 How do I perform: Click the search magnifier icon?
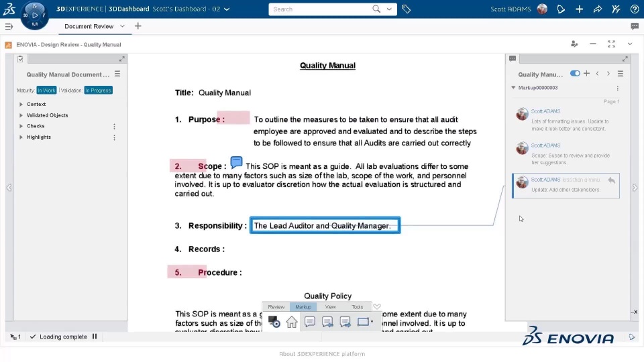(376, 9)
